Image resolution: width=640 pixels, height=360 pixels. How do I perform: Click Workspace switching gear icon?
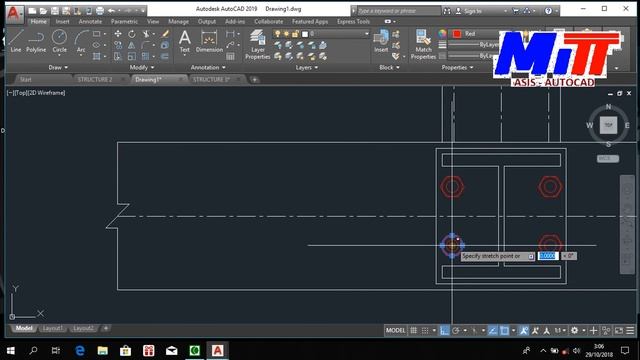click(574, 330)
